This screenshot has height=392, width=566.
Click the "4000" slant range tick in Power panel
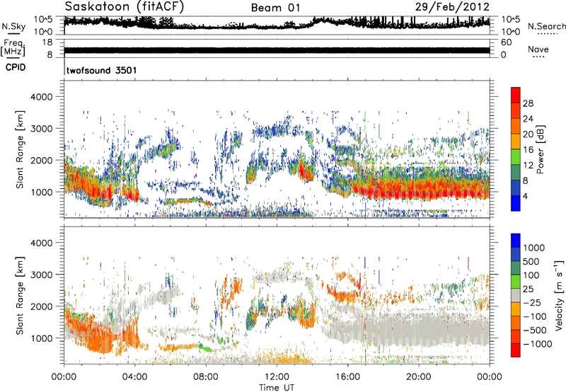pos(41,97)
